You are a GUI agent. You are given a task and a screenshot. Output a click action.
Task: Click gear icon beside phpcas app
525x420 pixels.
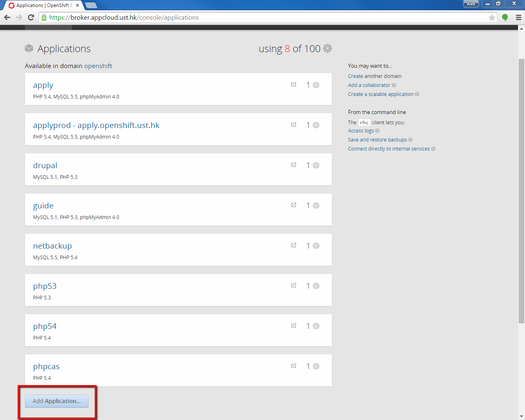316,366
